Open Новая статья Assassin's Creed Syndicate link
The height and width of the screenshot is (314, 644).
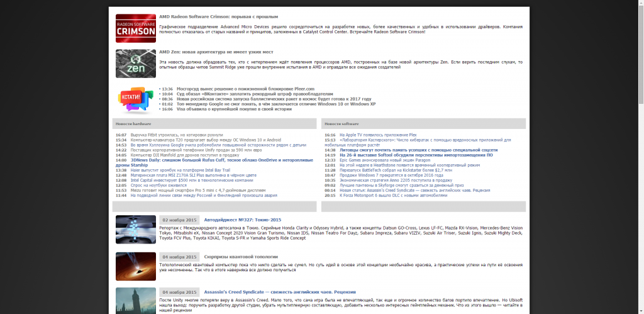pos(415,191)
